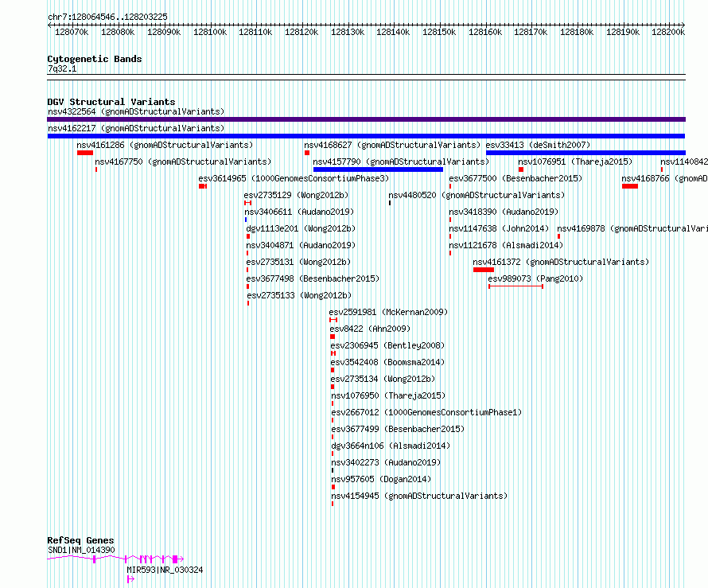Screen dimensions: 708x588
Task: Click the magenta MIR593 gene arrow
Action: 130,579
